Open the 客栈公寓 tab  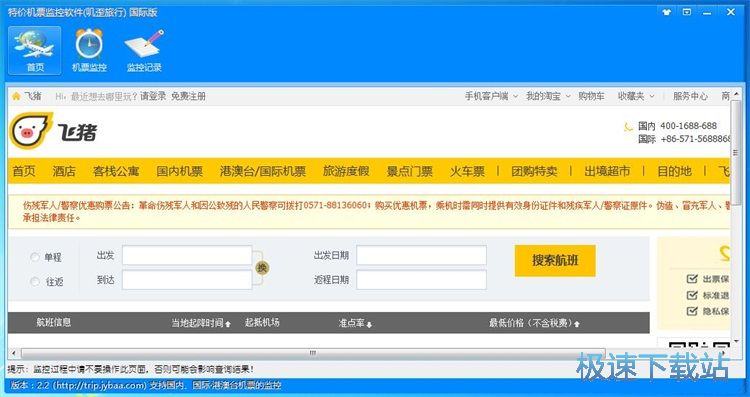[116, 171]
